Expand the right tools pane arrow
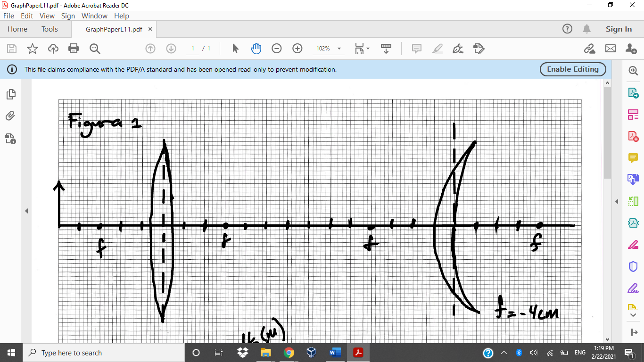This screenshot has height=362, width=644. coord(617,201)
